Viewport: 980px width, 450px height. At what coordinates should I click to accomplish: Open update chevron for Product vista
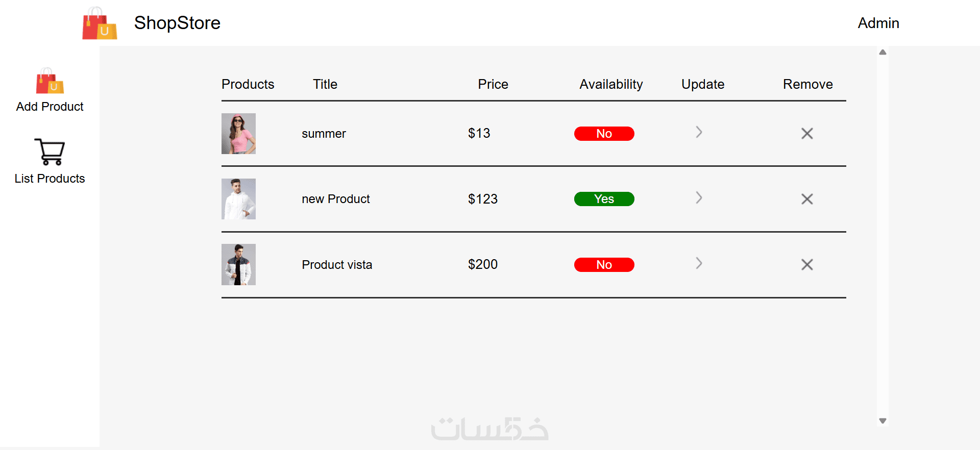(699, 263)
